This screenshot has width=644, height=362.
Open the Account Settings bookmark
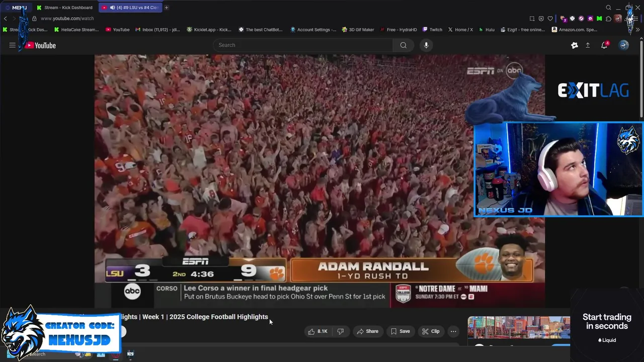pos(313,30)
